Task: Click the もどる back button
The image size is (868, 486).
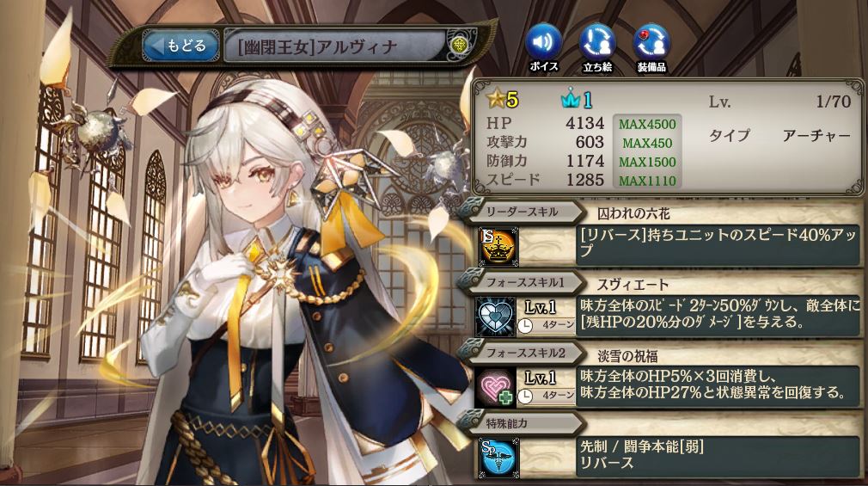Action: click(180, 45)
